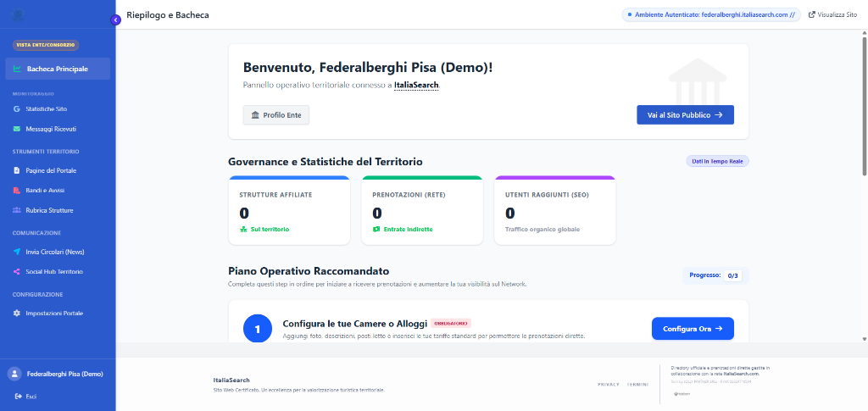Screen dimensions: 868x411
Task: Select the Utenti Raggiunti (SEO) card
Action: click(x=554, y=210)
